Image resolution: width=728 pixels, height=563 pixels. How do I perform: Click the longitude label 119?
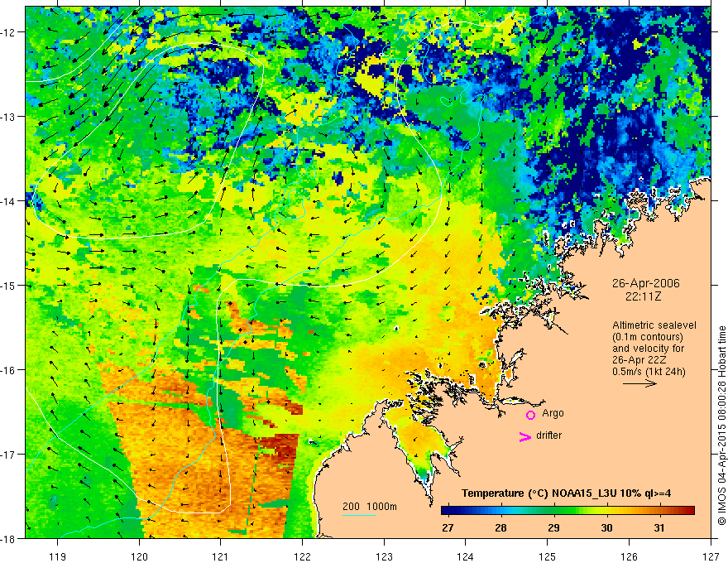(58, 556)
